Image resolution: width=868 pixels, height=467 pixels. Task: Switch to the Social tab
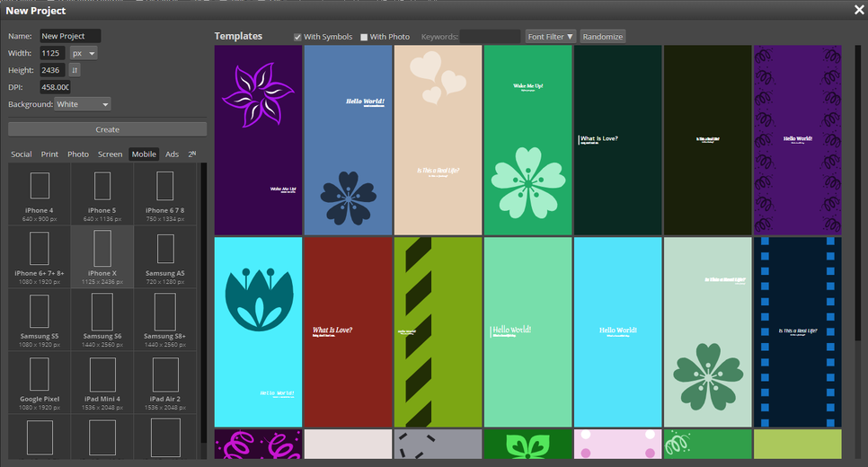[22, 154]
